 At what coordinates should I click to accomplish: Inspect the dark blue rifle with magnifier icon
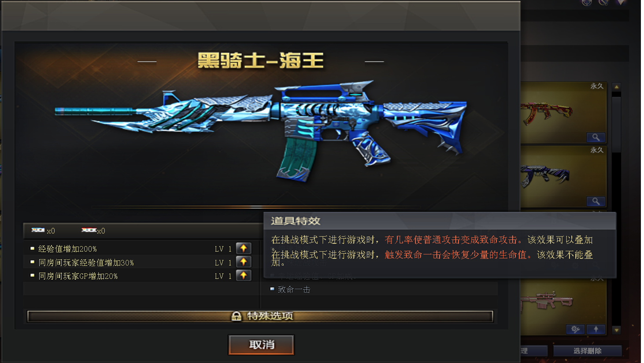click(x=596, y=201)
